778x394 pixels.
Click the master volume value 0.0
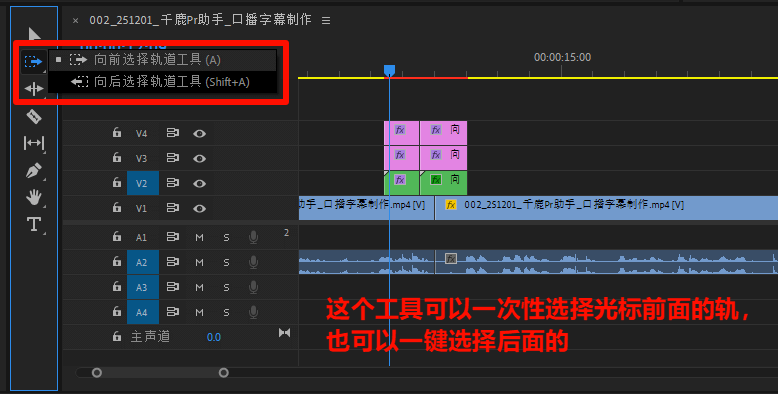click(213, 337)
